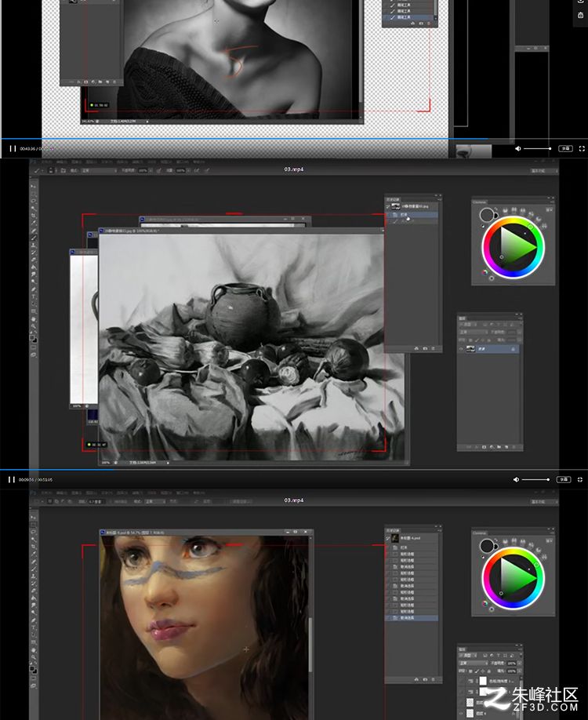Open File menu in still-life Photoshop
Image resolution: width=588 pixels, height=720 pixels.
46,162
